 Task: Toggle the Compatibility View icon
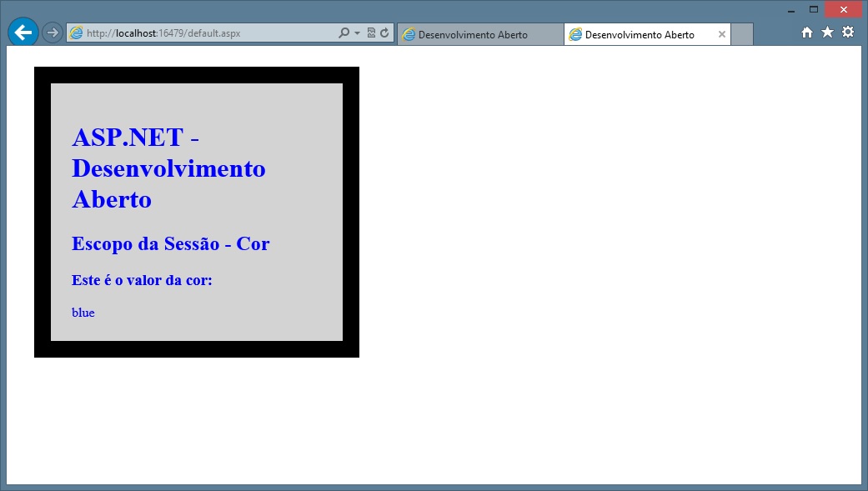click(371, 33)
